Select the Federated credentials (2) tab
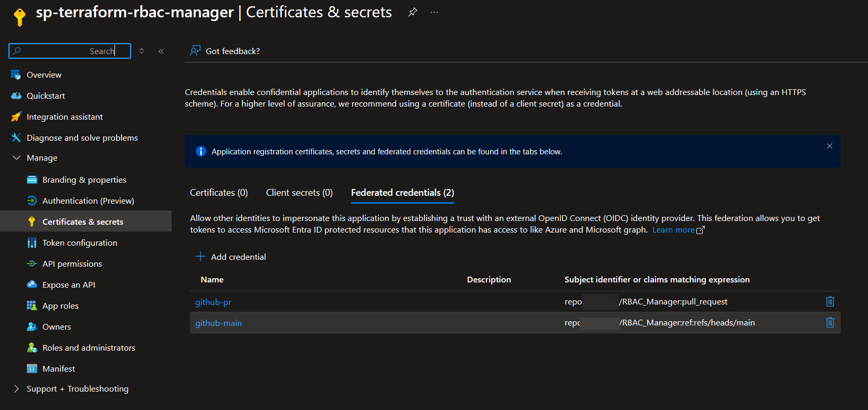The image size is (868, 410). (403, 193)
